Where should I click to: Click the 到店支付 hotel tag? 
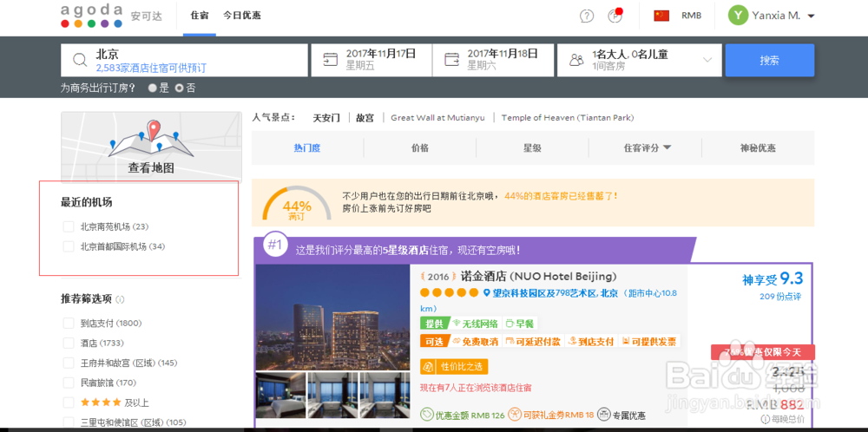coord(590,341)
